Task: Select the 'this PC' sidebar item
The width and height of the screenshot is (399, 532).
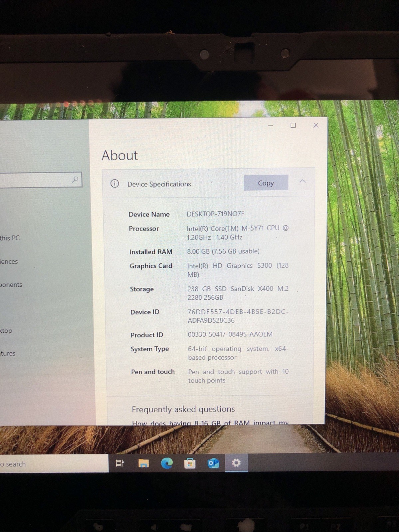Action: click(x=10, y=238)
